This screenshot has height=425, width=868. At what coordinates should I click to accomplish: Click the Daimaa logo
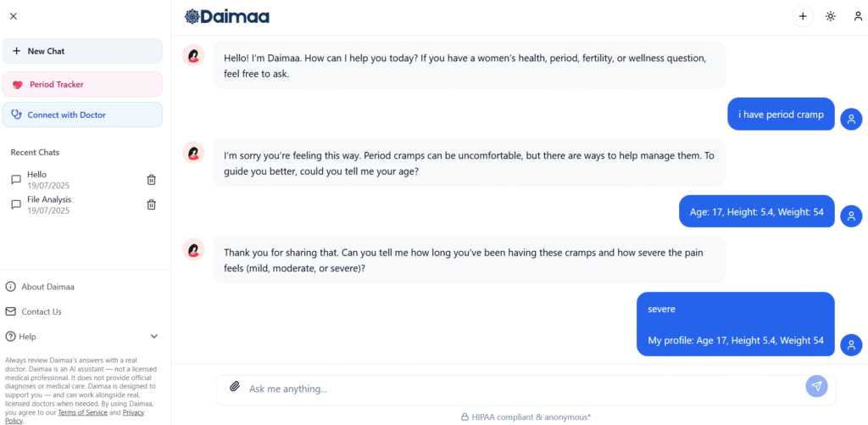pos(226,16)
